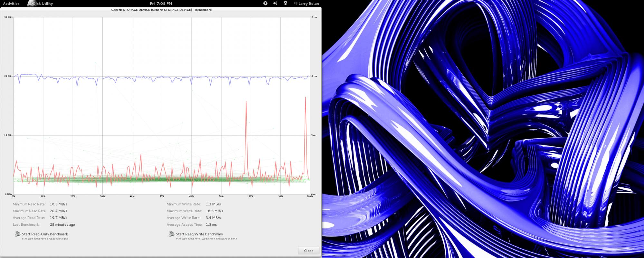Start the Read-Only Benchmark
The width and height of the screenshot is (644, 258).
click(x=45, y=234)
